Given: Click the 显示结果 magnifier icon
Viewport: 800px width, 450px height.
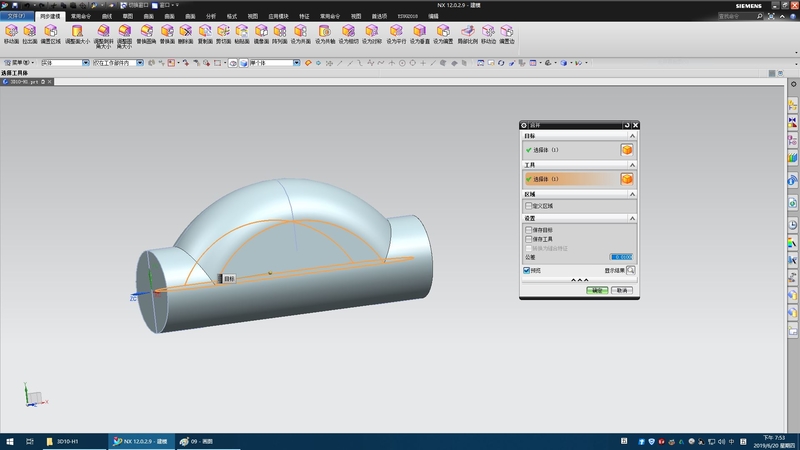Looking at the screenshot, I should coord(631,270).
